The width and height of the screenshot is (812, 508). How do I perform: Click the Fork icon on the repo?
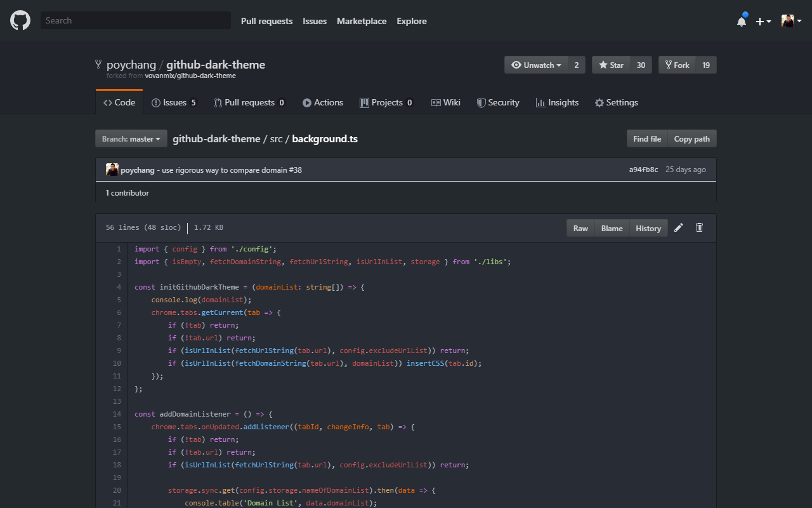668,64
